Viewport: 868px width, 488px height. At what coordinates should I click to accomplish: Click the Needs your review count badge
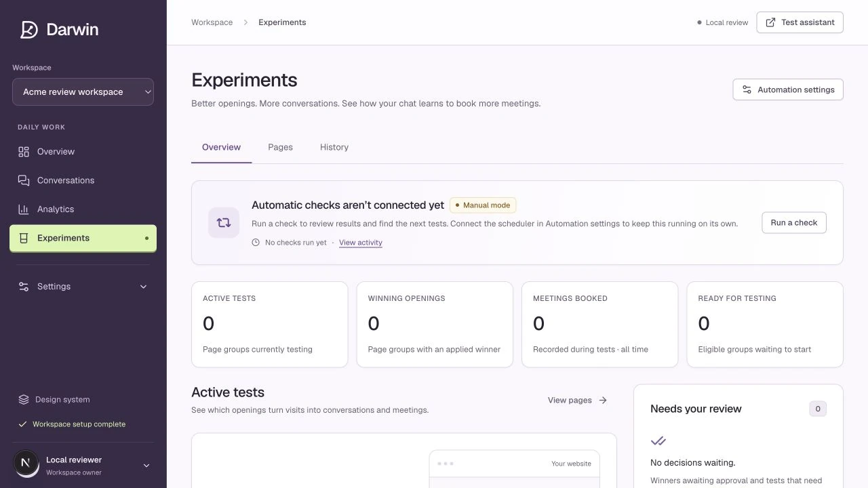click(818, 409)
